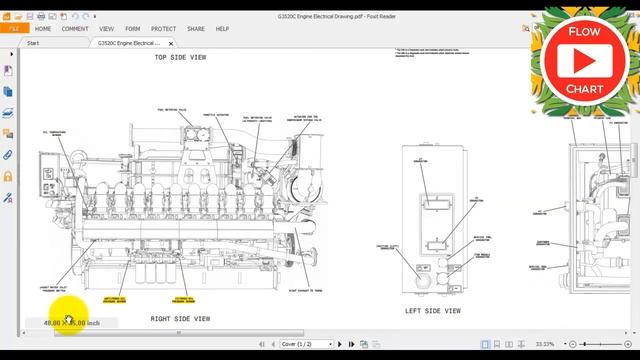Screen dimensions: 640x360
Task: Select Facing pages view mode
Action: [x=509, y=344]
